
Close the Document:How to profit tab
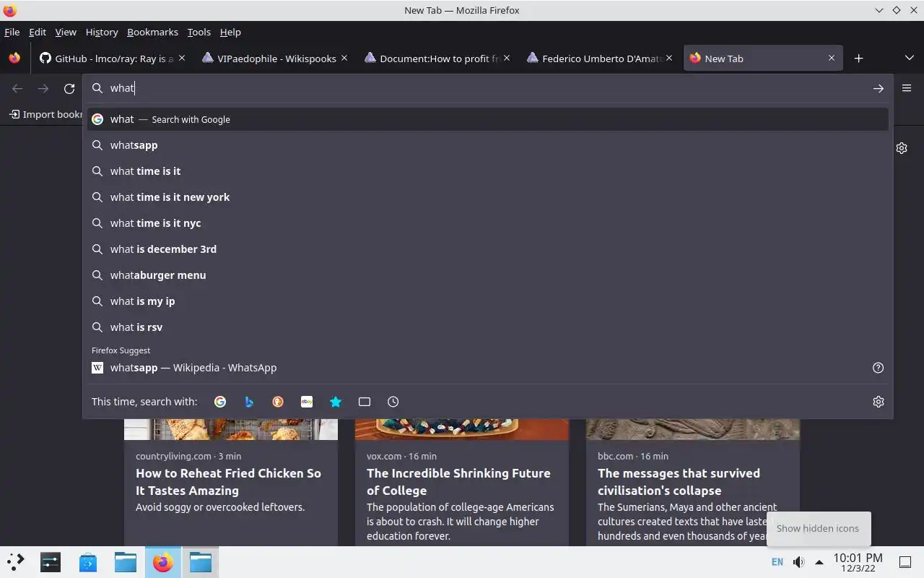coord(507,58)
